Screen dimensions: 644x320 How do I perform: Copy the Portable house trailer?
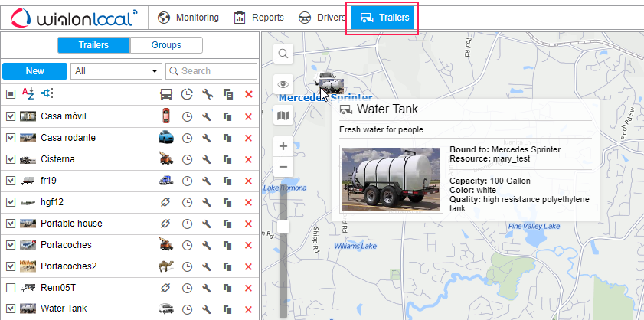[x=227, y=224]
